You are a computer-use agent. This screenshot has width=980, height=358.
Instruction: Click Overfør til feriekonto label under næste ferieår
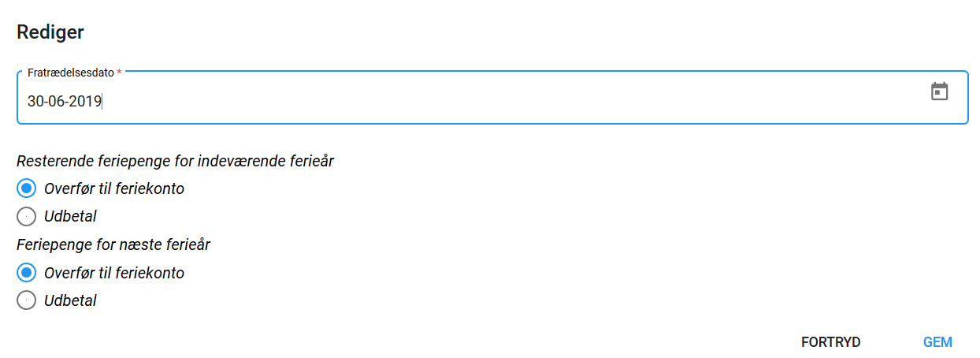coord(114,273)
